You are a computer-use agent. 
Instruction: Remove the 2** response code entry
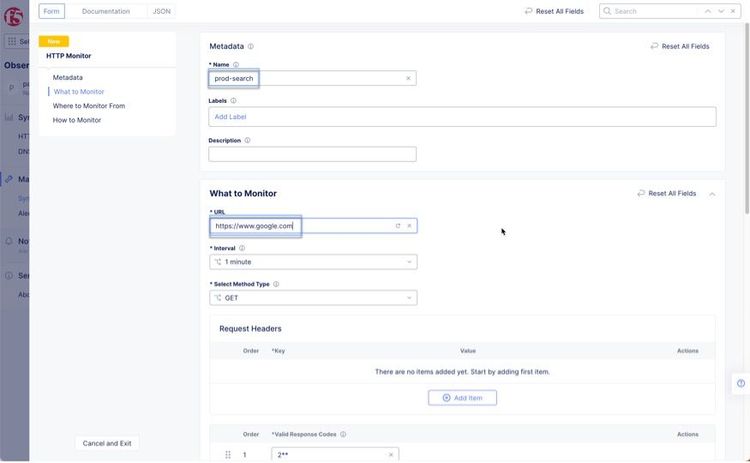tap(391, 455)
